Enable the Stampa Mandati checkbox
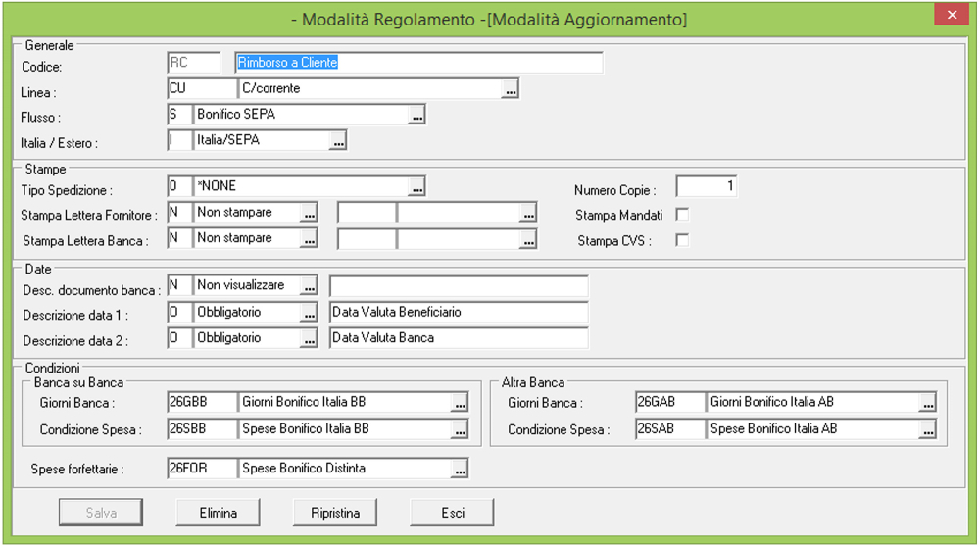Screen dimensions: 980x547 pos(682,214)
